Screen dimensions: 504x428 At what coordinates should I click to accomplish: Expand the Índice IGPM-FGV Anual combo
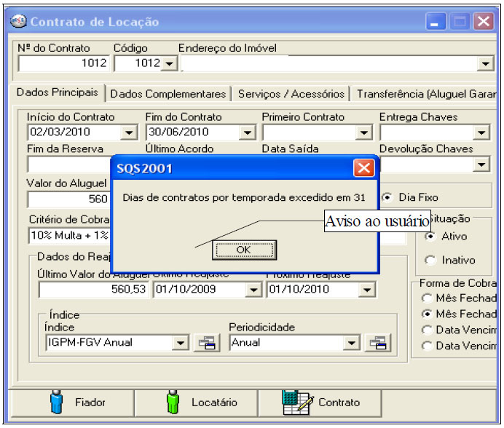point(181,343)
